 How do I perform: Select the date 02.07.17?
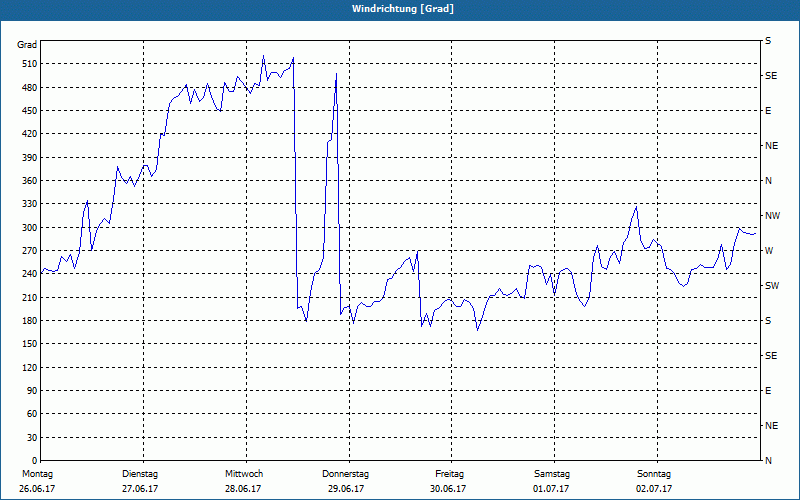click(654, 489)
